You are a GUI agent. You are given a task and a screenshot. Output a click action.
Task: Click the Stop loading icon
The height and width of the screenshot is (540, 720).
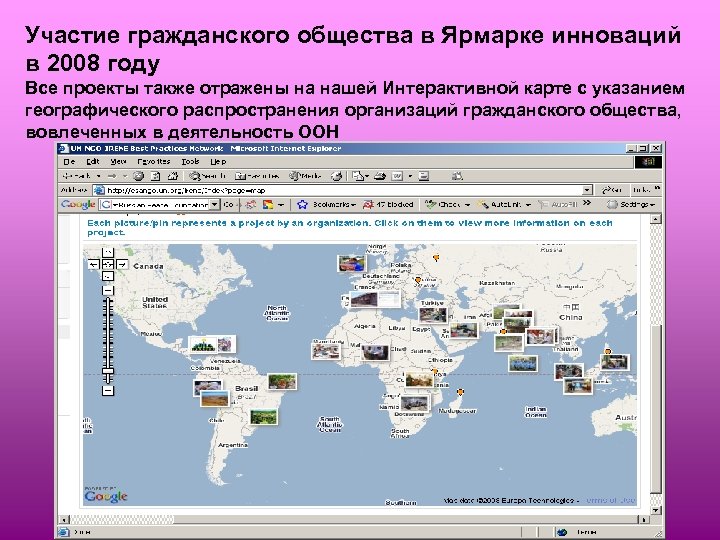pyautogui.click(x=138, y=176)
